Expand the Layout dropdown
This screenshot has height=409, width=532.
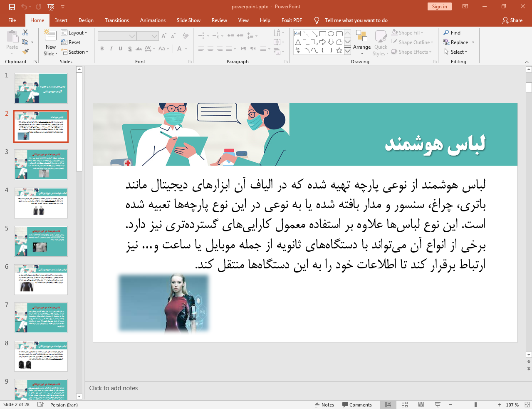74,33
